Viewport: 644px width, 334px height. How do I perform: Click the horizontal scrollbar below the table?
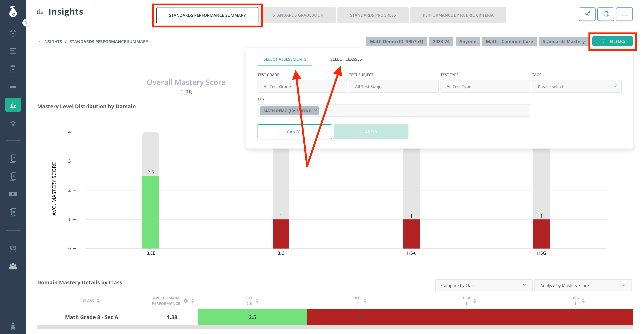(x=335, y=327)
